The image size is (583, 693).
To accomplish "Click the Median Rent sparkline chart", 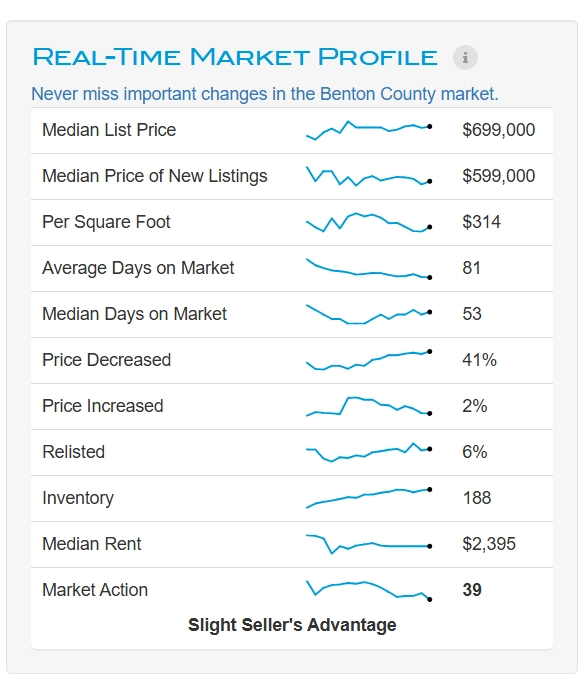I will coord(369,544).
